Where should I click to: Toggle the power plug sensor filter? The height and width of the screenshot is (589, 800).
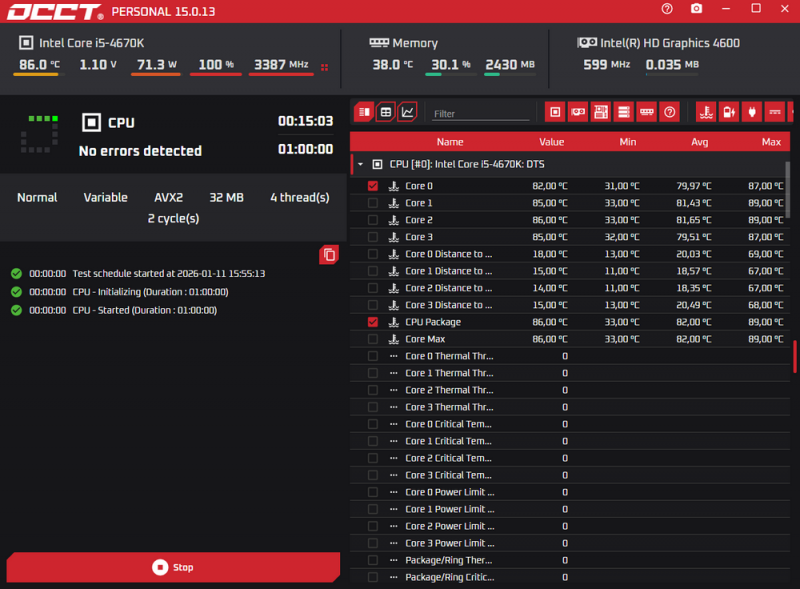coord(753,112)
